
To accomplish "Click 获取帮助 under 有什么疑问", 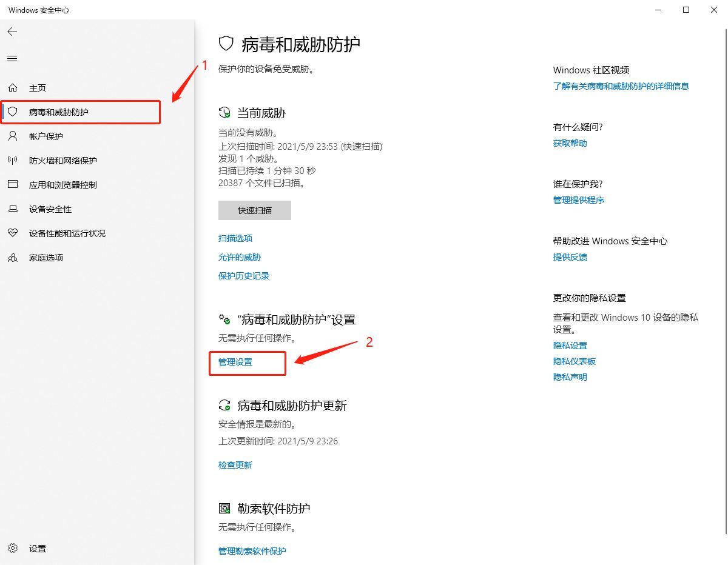I will pyautogui.click(x=569, y=143).
